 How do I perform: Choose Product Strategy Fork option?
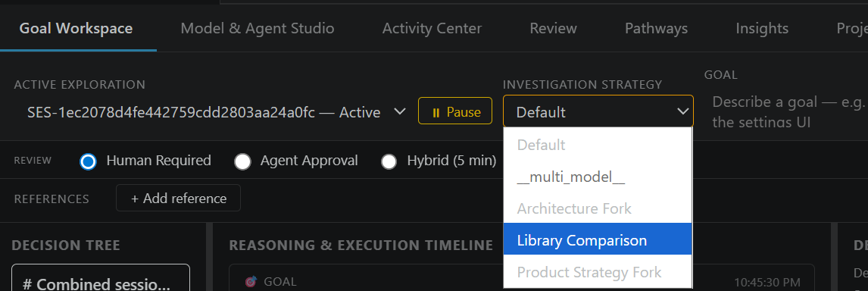click(598, 272)
